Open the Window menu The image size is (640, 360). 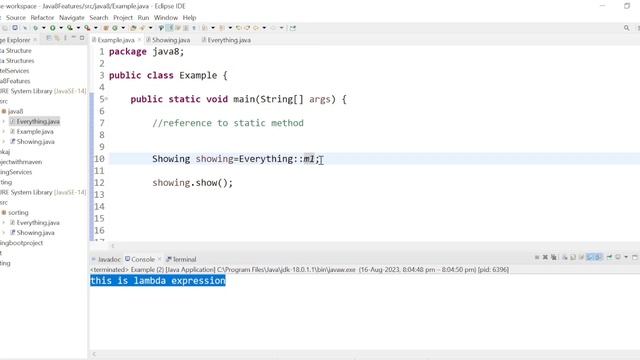pyautogui.click(x=166, y=18)
